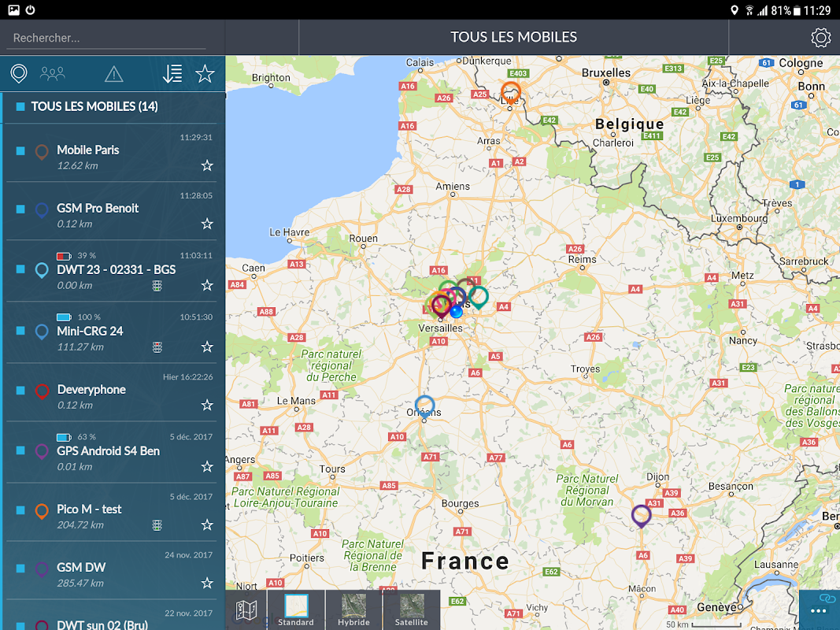Click Mini-CRG 24 traffic light status icon
The height and width of the screenshot is (630, 840).
tap(157, 347)
